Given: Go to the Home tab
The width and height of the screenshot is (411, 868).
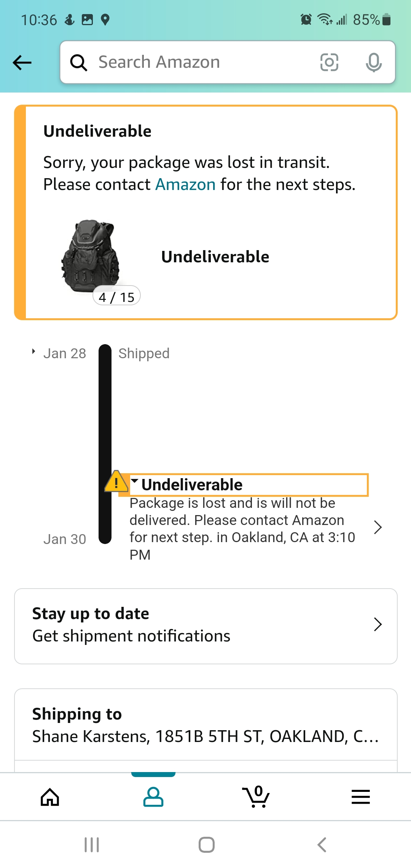Looking at the screenshot, I should (x=50, y=797).
